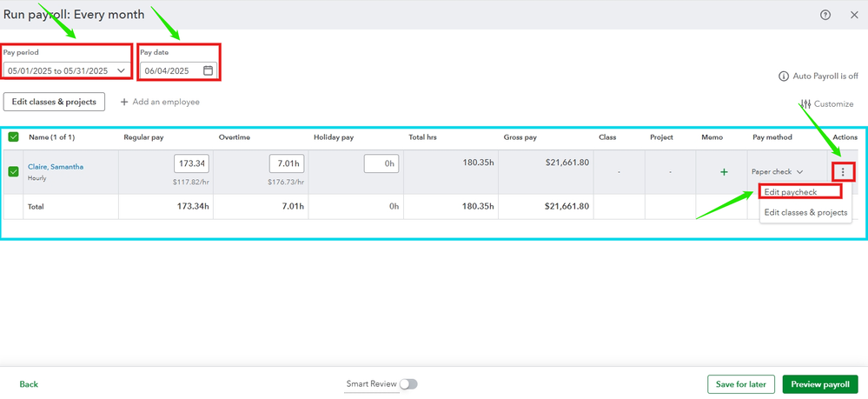Screen dimensions: 868x399
Task: Click the Run payroll: Every month title
Action: click(74, 15)
